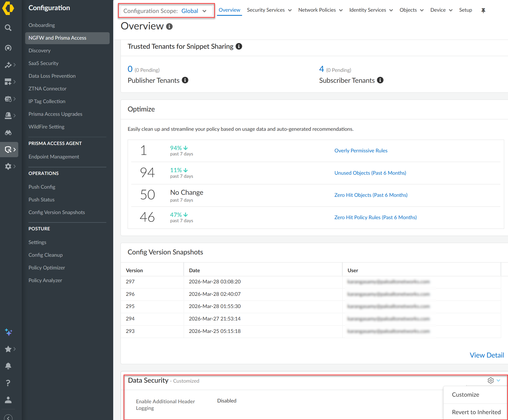Screen dimensions: 508x420
Task: Click the user profile icon
Action: pyautogui.click(x=8, y=400)
